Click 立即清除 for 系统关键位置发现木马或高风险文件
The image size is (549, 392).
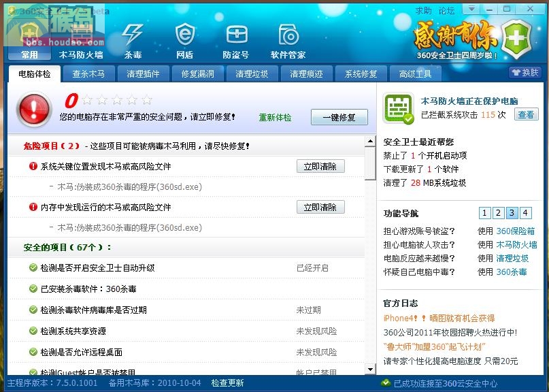[320, 167]
